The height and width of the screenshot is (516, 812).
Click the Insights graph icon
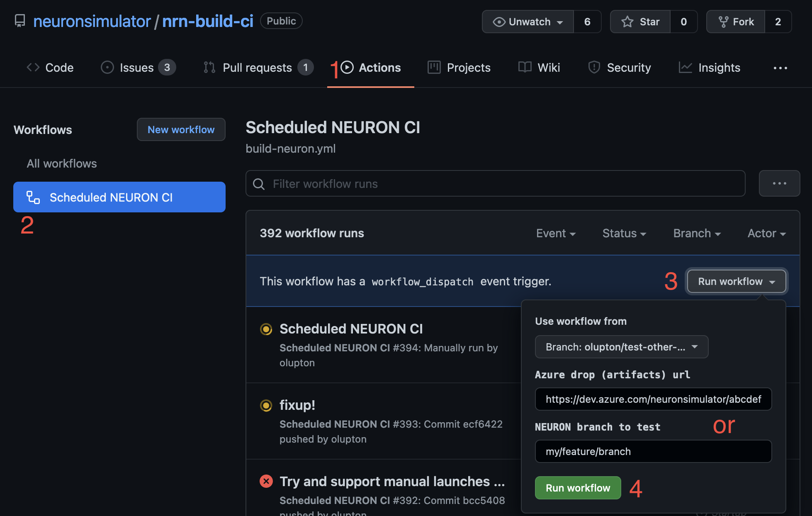(685, 67)
